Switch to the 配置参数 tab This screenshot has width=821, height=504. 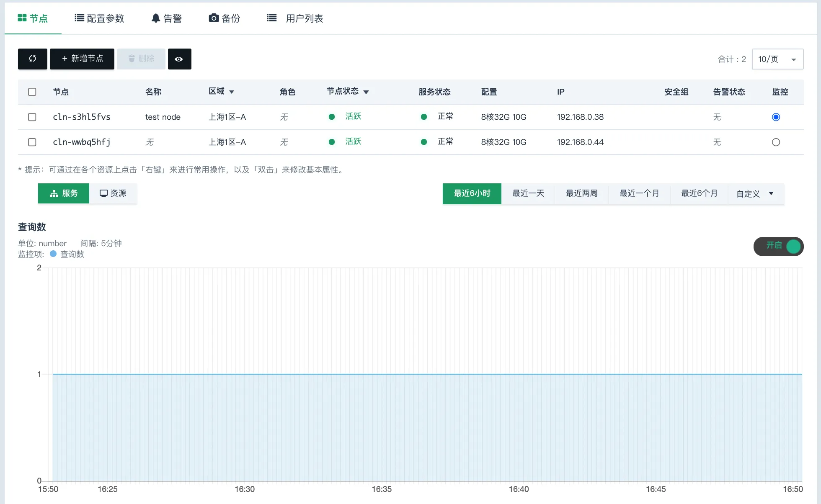[100, 18]
